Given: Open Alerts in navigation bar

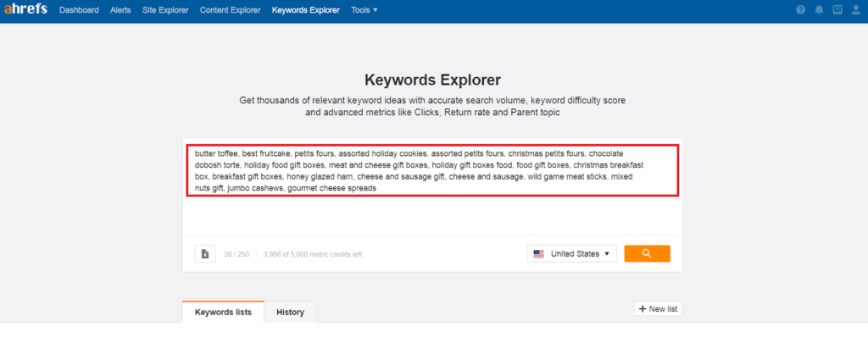Looking at the screenshot, I should (120, 10).
